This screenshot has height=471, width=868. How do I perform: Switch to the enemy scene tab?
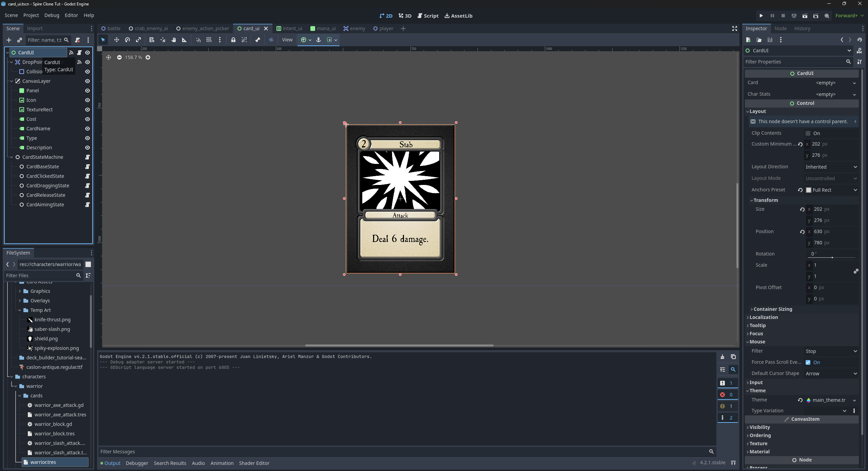click(x=354, y=29)
